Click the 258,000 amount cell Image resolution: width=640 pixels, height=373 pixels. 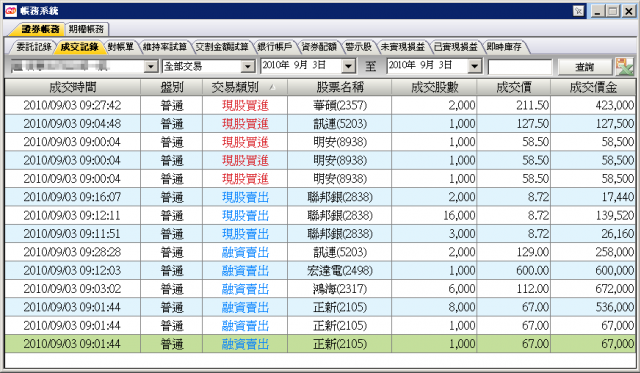(593, 252)
